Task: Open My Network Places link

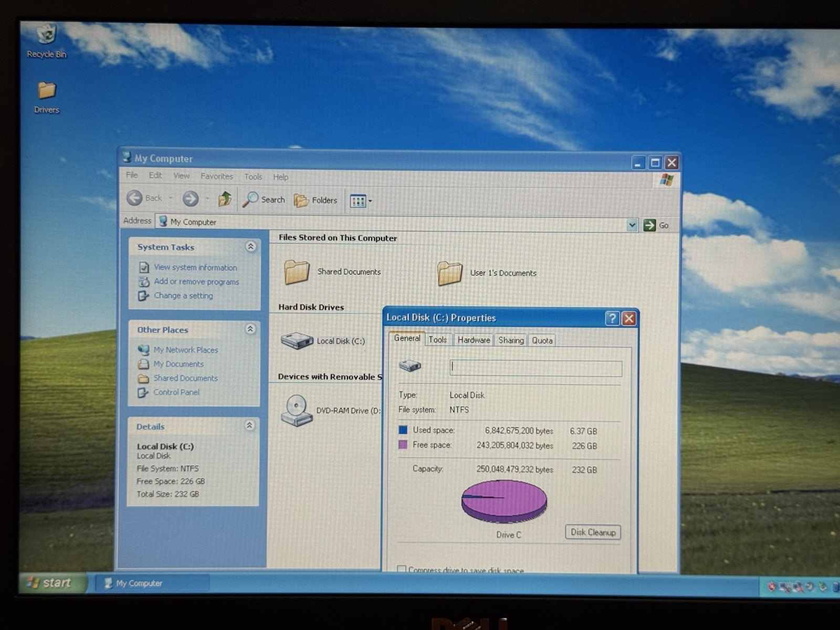Action: click(185, 350)
